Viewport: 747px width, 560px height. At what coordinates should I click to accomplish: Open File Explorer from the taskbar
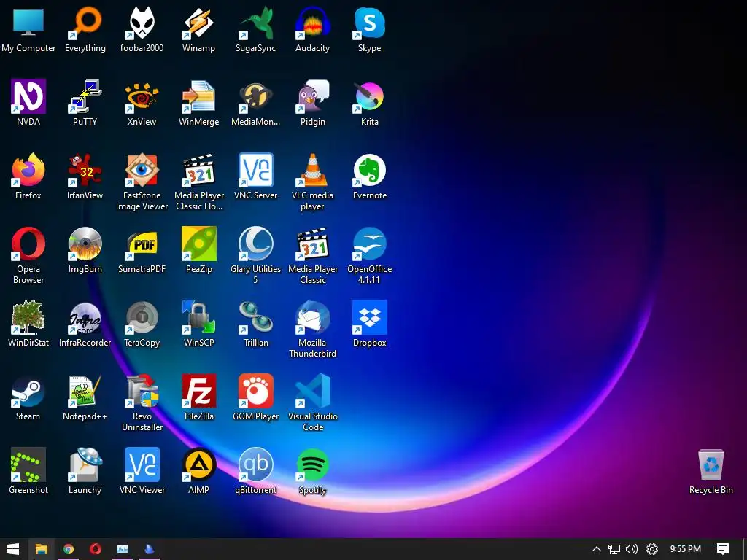[42, 549]
